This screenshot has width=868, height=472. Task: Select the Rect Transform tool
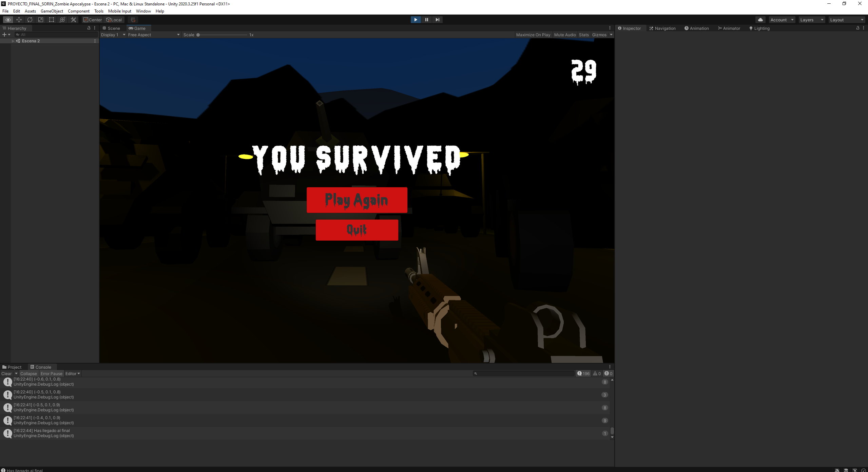click(x=51, y=20)
